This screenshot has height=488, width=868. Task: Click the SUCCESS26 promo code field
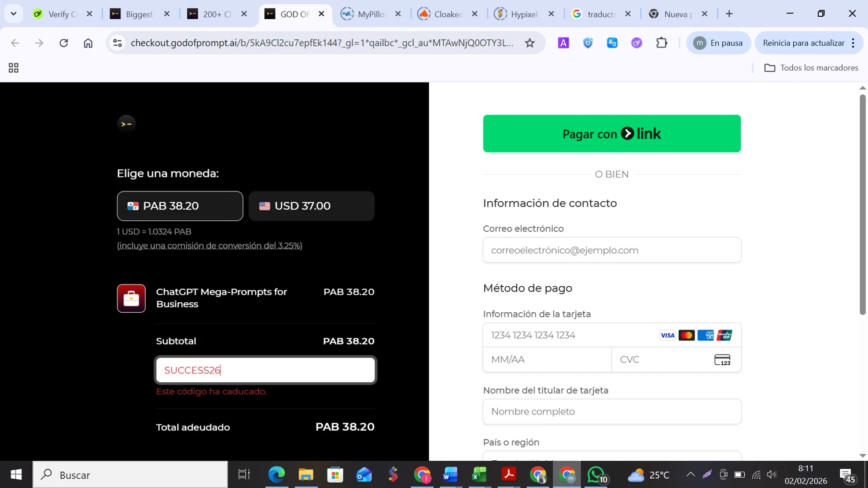[x=266, y=370]
